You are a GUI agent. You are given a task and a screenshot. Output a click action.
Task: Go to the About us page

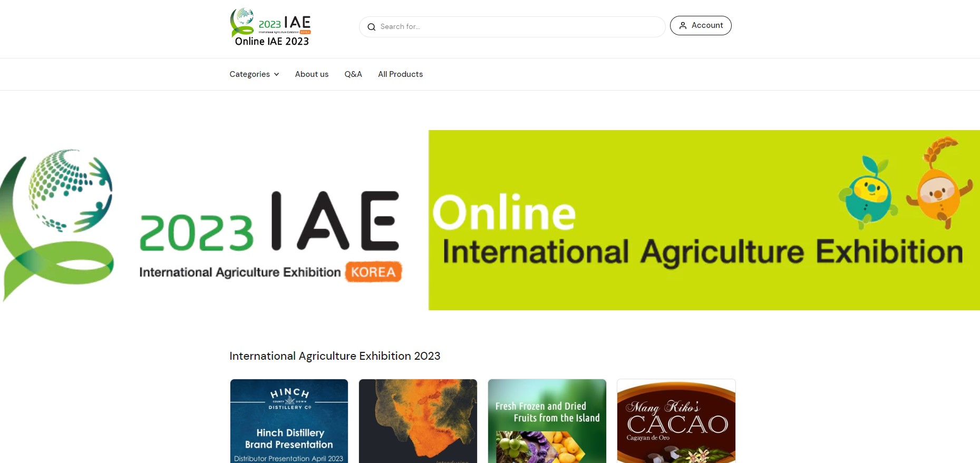[x=312, y=74]
